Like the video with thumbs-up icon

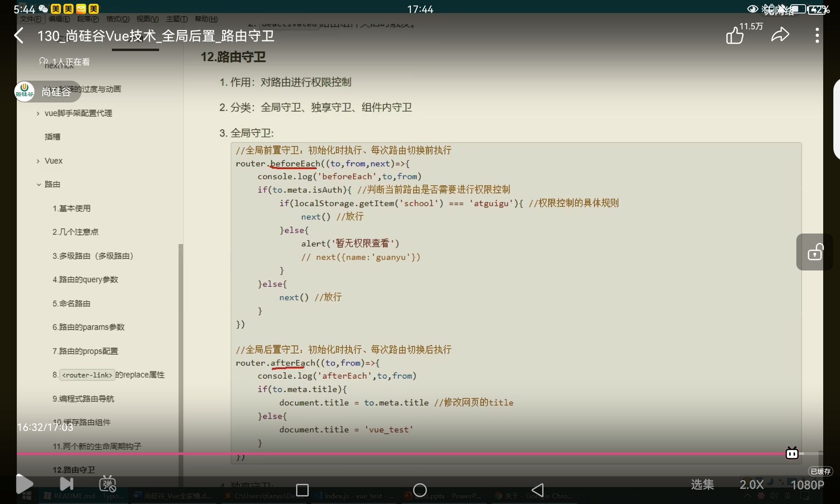pos(735,36)
